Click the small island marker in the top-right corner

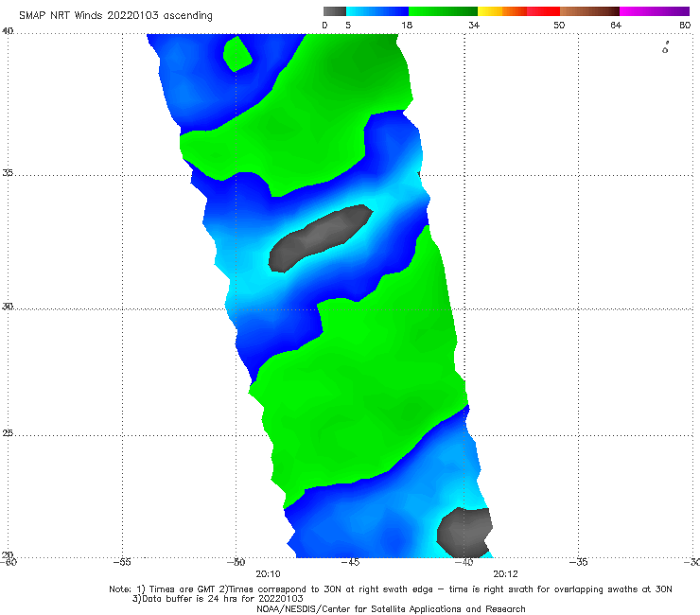(x=665, y=47)
